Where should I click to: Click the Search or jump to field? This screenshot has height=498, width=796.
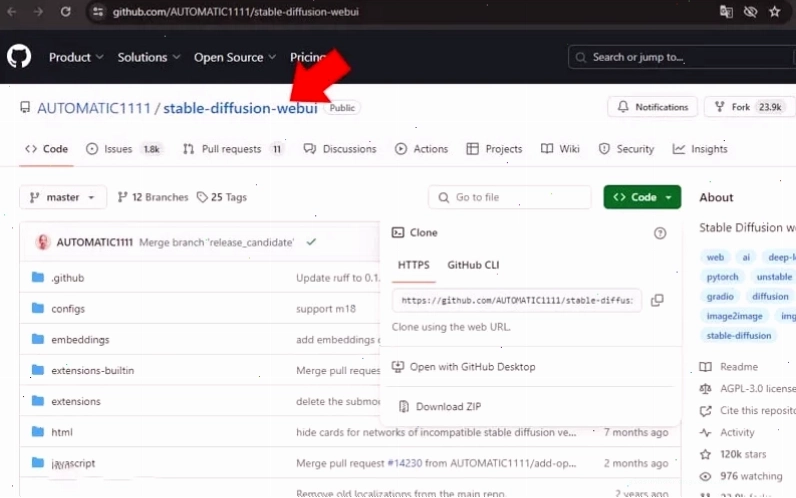(x=682, y=57)
